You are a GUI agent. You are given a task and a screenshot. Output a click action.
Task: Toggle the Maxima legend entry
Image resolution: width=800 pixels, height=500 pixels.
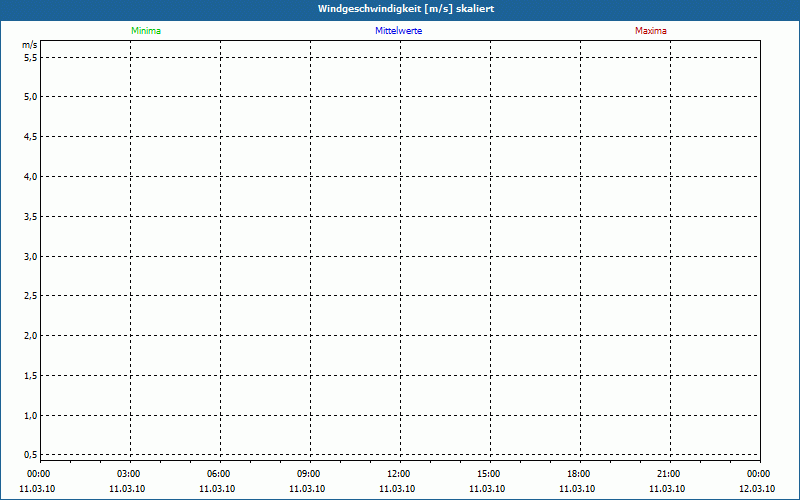pos(651,31)
